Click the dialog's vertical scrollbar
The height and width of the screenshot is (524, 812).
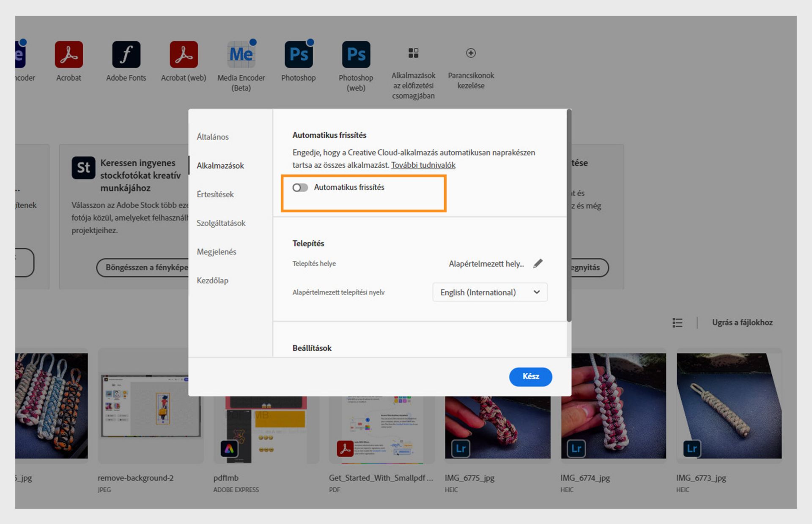click(569, 216)
